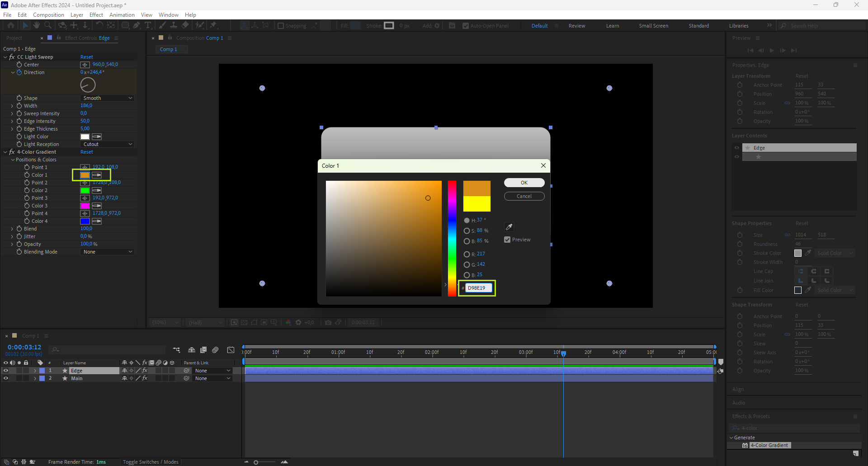Switch to the Learn workspace tab
This screenshot has width=868, height=466.
pyautogui.click(x=613, y=26)
